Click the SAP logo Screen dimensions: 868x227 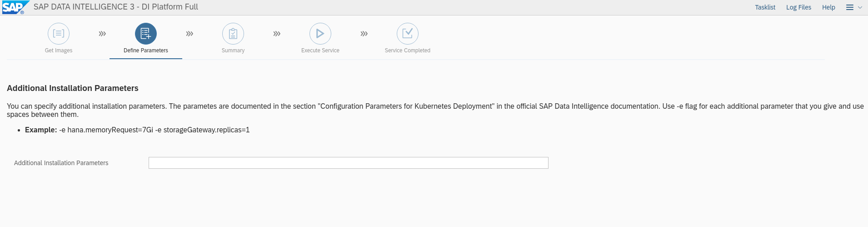pos(15,7)
